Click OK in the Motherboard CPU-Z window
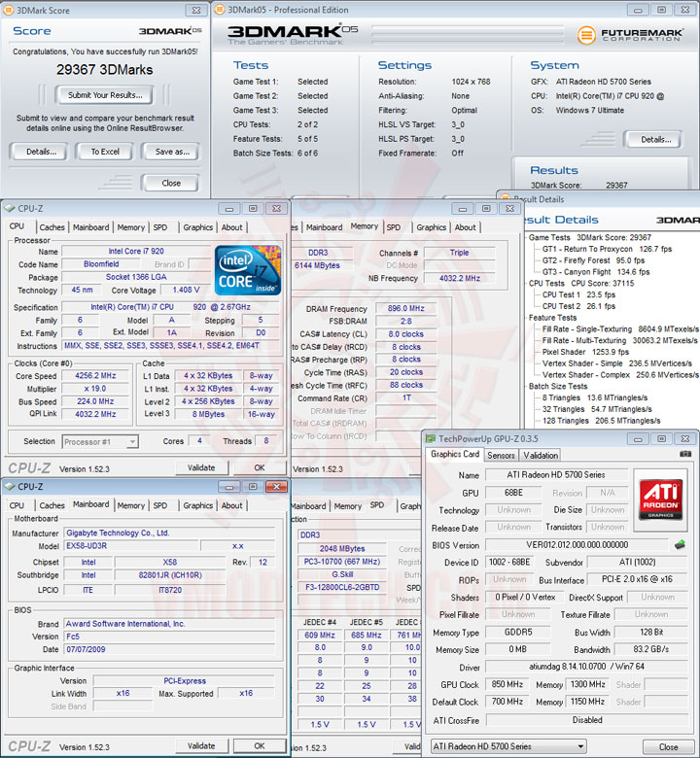 (260, 746)
